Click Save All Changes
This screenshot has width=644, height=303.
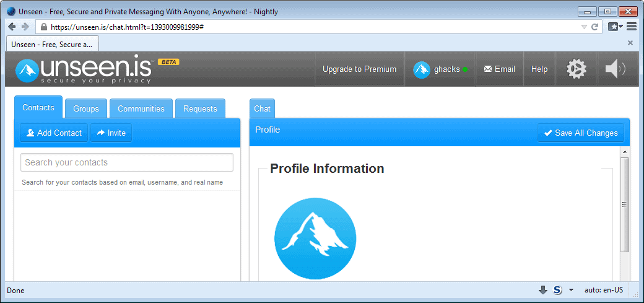click(x=581, y=133)
